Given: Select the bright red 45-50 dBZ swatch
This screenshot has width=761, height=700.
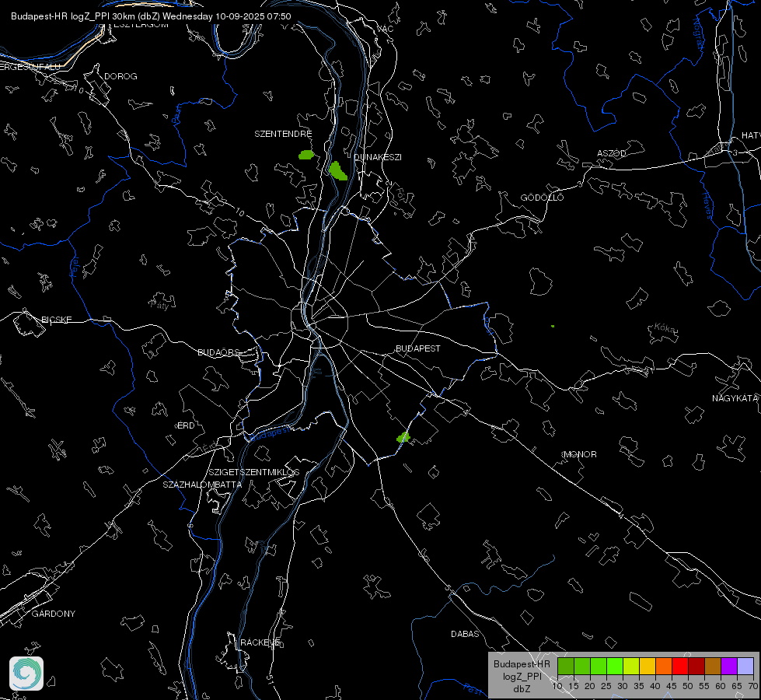Looking at the screenshot, I should pos(680,666).
